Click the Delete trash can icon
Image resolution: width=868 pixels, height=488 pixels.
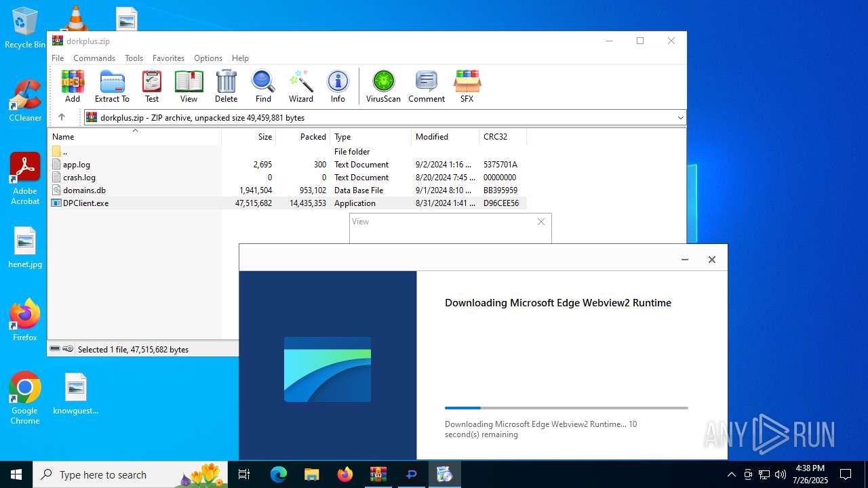click(226, 86)
